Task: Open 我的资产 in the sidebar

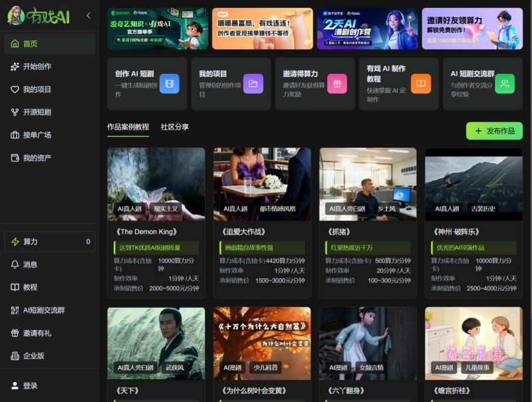Action: (x=49, y=158)
